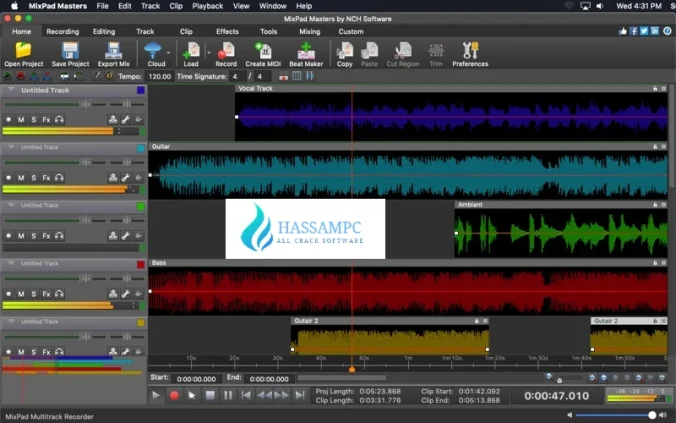Click the red color swatch of the Bass track
Screen dimensions: 676x423
pos(141,264)
